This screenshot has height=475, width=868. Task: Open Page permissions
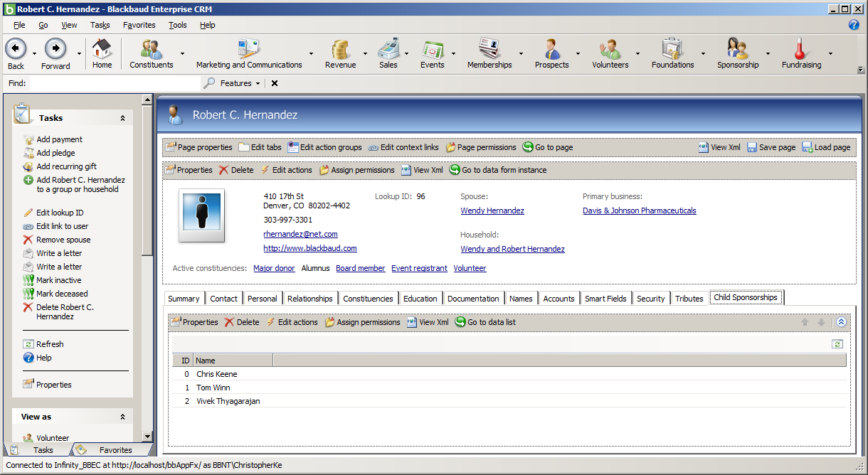click(481, 147)
